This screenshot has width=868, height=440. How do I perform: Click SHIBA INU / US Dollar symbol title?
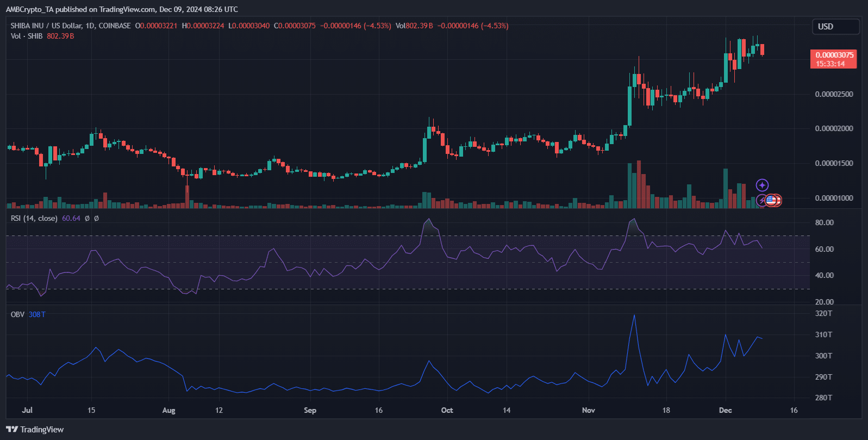(71, 26)
